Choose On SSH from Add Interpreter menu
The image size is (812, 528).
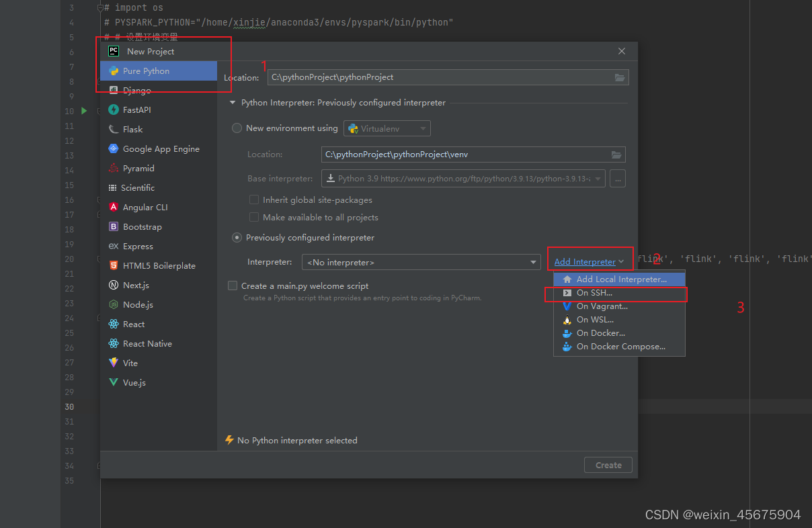coord(598,294)
